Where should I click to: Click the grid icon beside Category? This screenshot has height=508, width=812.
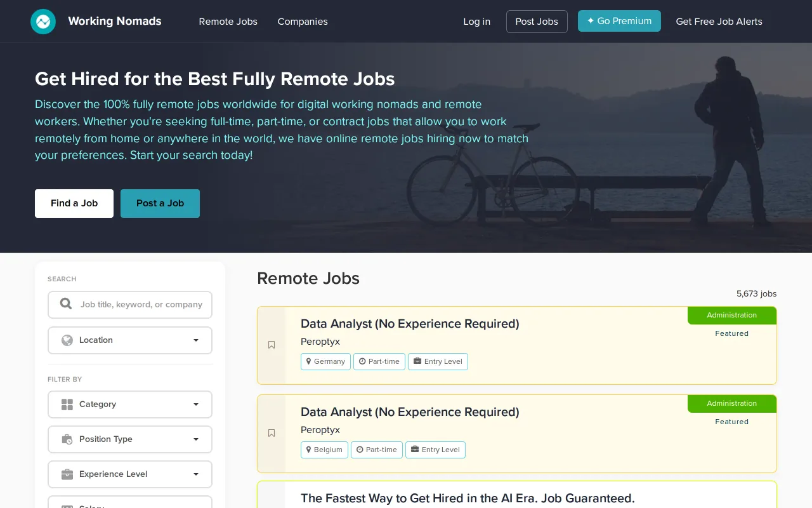pos(67,404)
